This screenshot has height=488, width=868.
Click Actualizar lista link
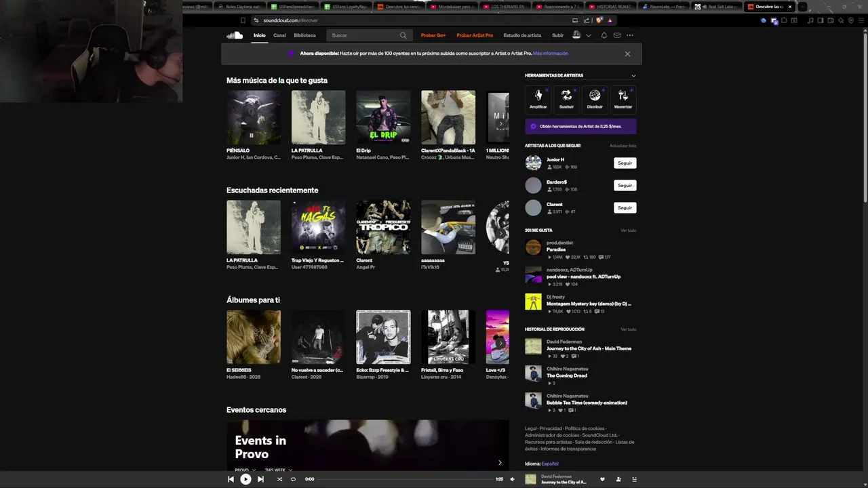(x=623, y=146)
